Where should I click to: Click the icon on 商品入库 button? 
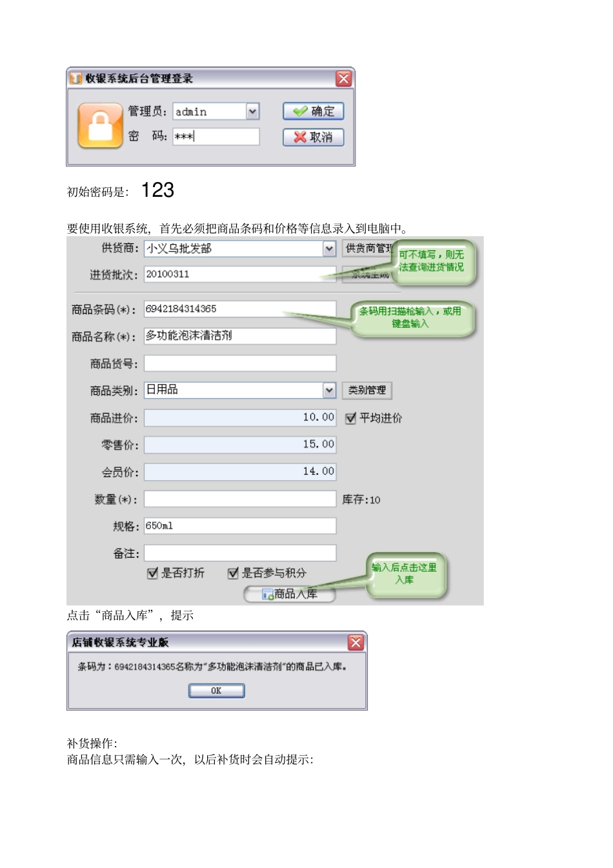pyautogui.click(x=268, y=594)
